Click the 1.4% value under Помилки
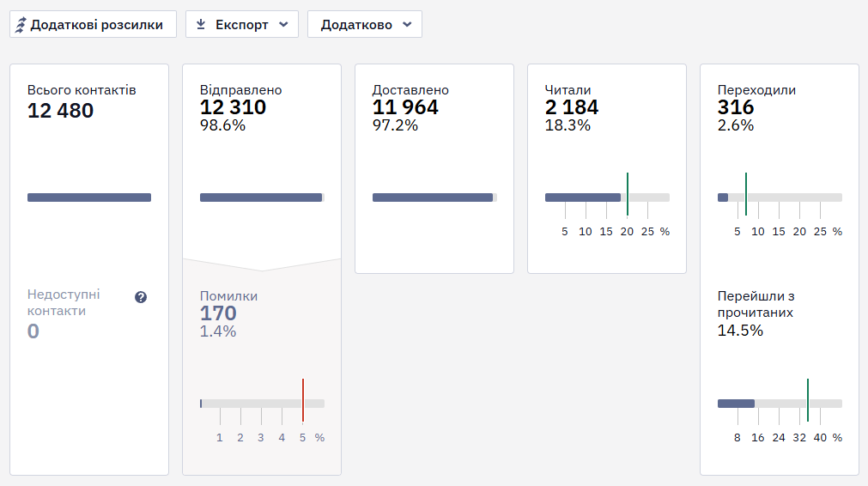This screenshot has width=868, height=486. click(x=218, y=331)
